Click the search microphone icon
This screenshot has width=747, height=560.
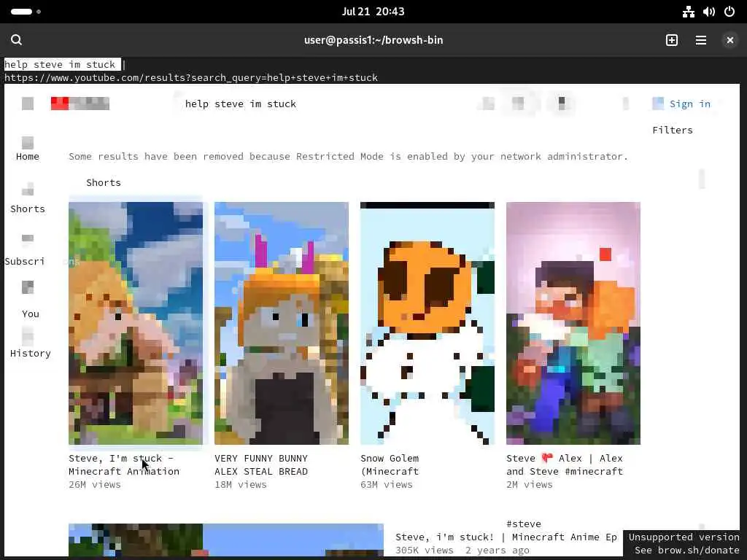562,104
